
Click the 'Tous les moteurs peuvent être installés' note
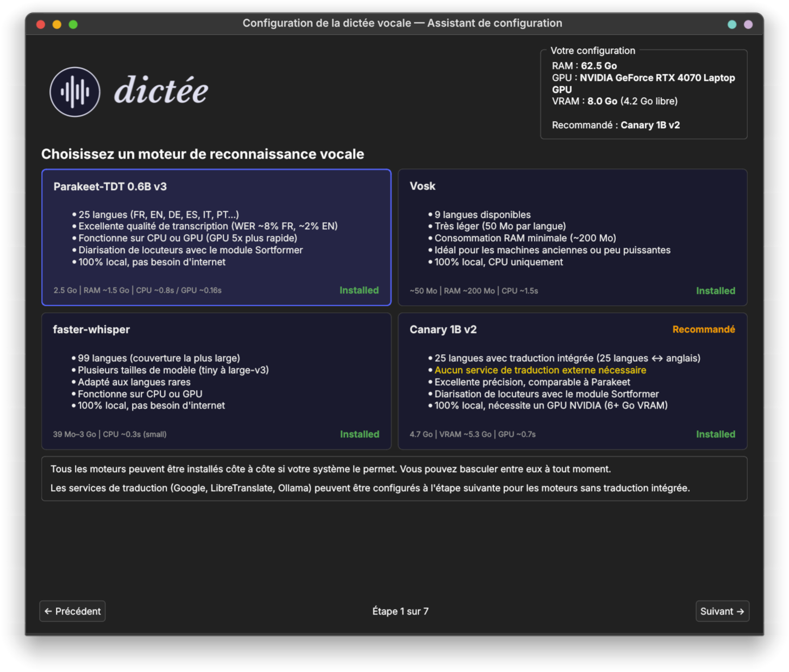[x=331, y=469]
